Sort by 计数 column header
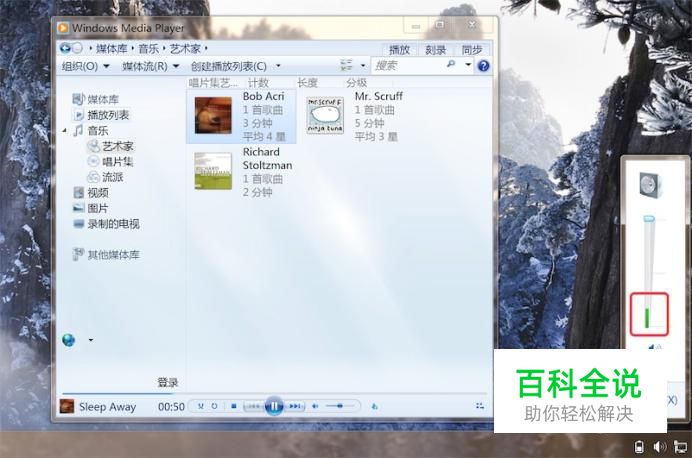The width and height of the screenshot is (692, 458). coord(258,83)
